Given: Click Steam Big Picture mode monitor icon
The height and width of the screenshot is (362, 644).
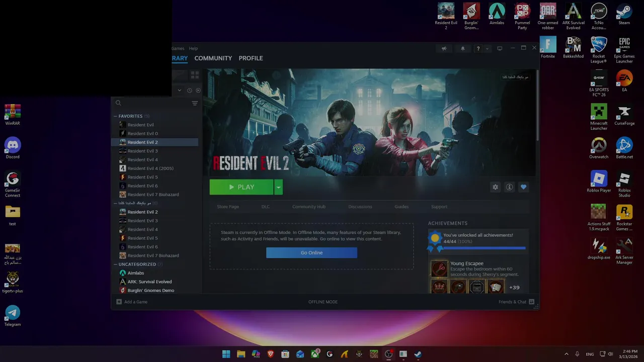Looking at the screenshot, I should pyautogui.click(x=500, y=49).
